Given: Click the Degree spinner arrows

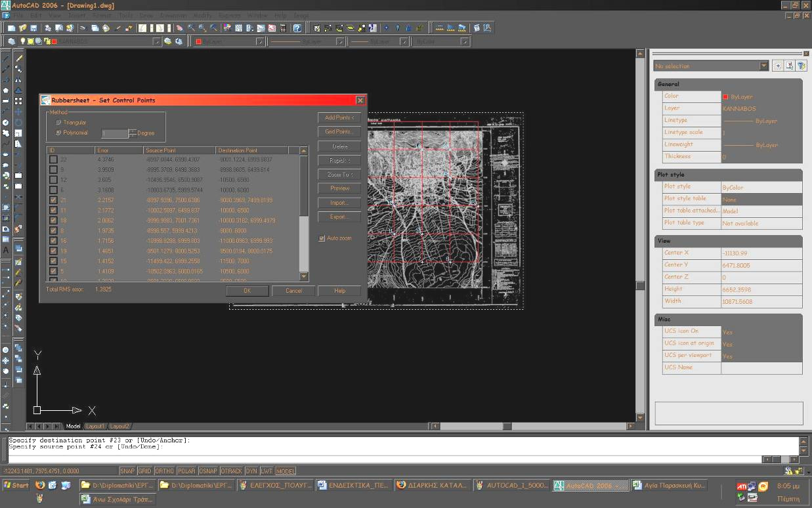Looking at the screenshot, I should [x=133, y=133].
